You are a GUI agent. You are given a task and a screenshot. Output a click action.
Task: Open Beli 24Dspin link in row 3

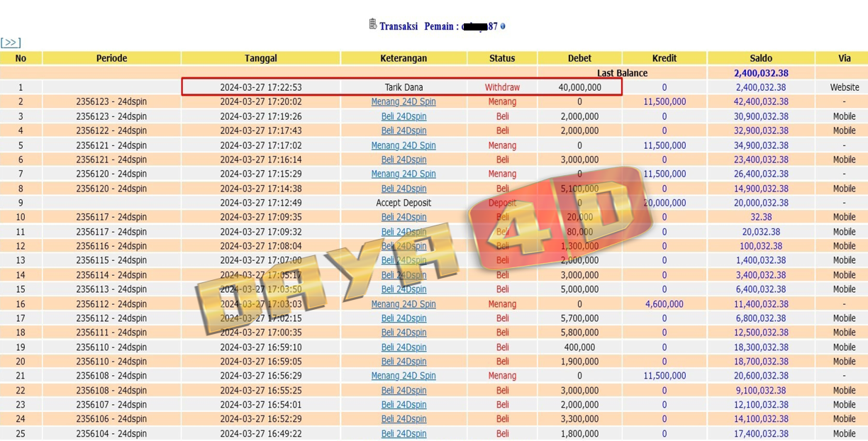pos(404,116)
